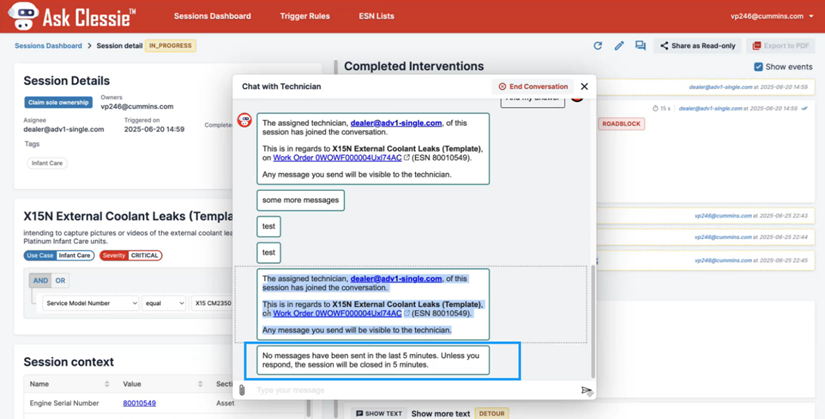
Task: Click Share as Read-only button
Action: pos(698,46)
